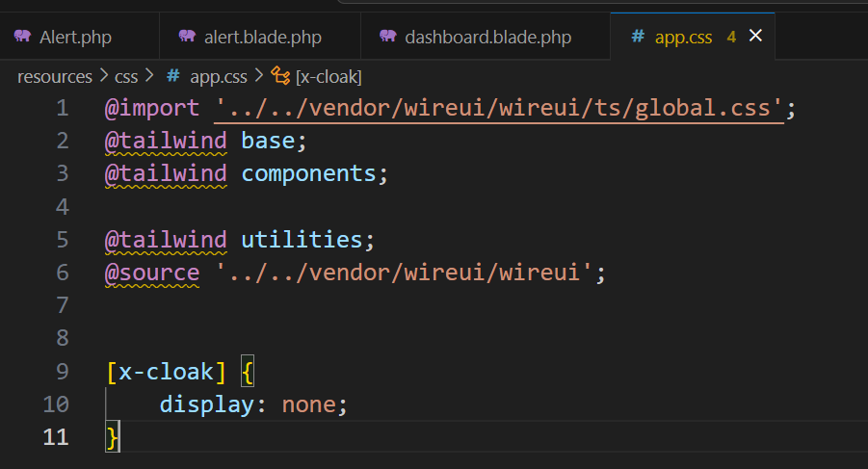Viewport: 868px width, 469px height.
Task: Open the css folder breadcrumb
Action: tap(127, 76)
